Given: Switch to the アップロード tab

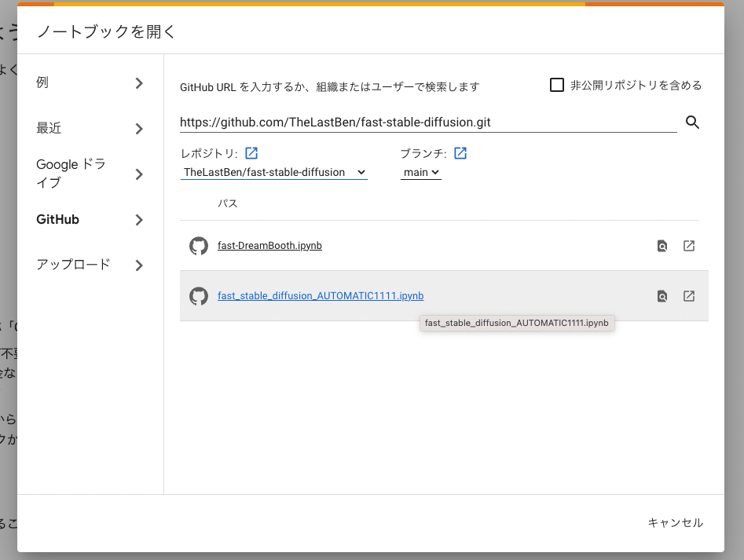Looking at the screenshot, I should (90, 265).
